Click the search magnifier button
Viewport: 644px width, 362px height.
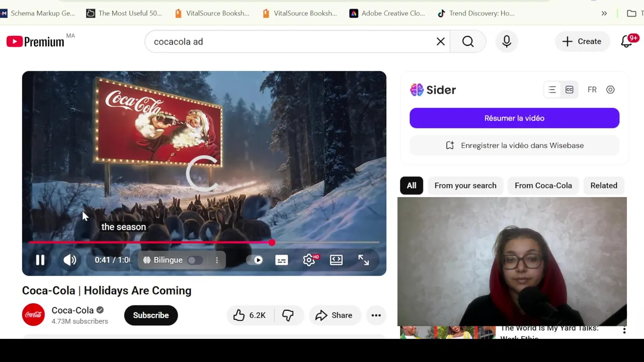tap(468, 42)
